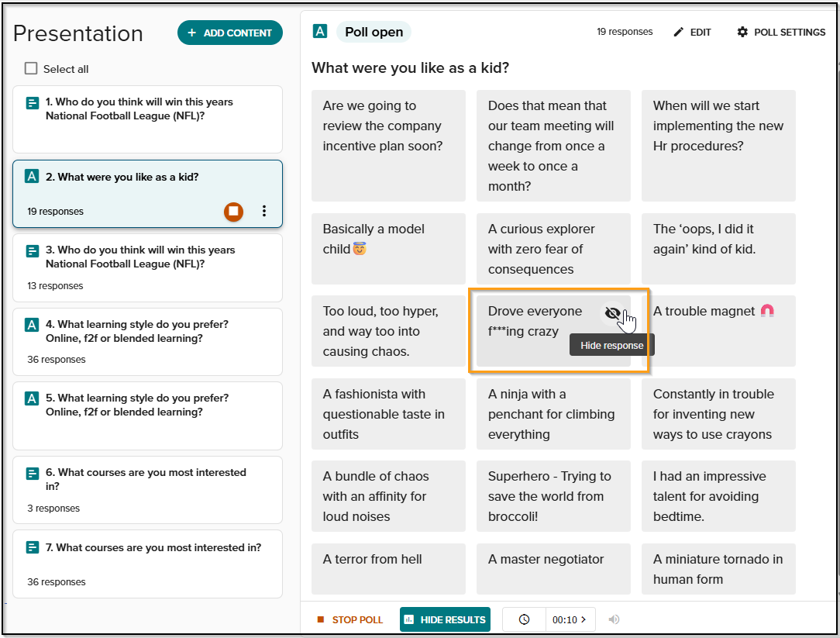Click the plus icon in Add Content
The width and height of the screenshot is (840, 638).
191,33
